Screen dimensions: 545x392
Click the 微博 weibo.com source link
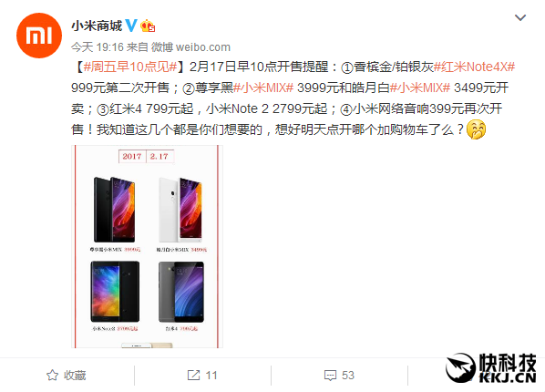pyautogui.click(x=190, y=47)
